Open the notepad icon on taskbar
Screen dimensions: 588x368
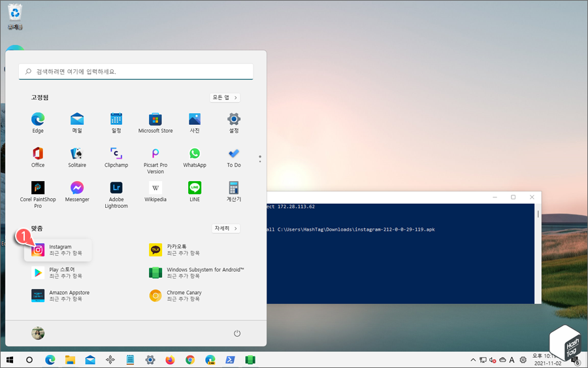(130, 360)
